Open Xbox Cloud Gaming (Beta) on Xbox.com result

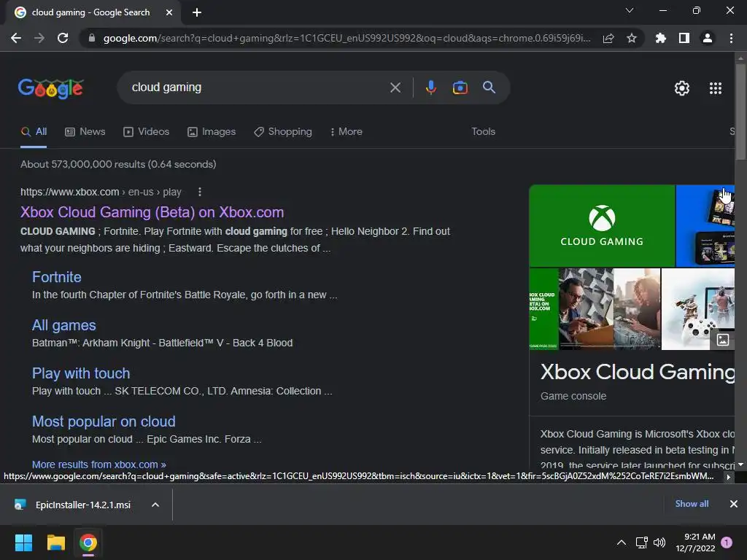click(x=152, y=212)
